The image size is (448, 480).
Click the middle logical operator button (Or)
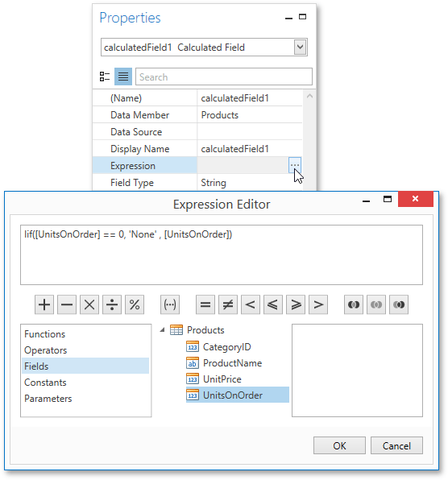click(376, 304)
